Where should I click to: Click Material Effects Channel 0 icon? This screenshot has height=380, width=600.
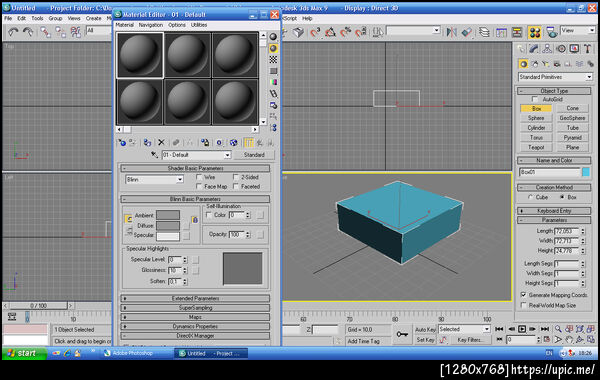tap(219, 143)
